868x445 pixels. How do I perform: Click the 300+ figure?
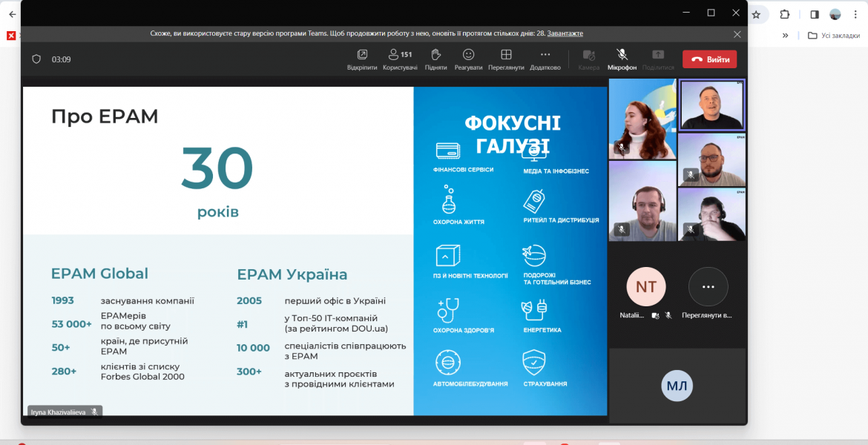click(249, 372)
